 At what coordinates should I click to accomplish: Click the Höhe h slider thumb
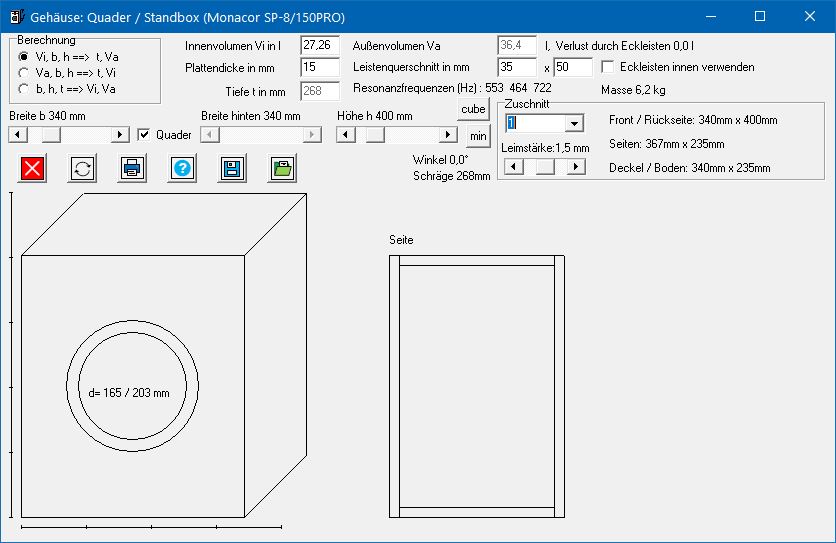[x=375, y=134]
